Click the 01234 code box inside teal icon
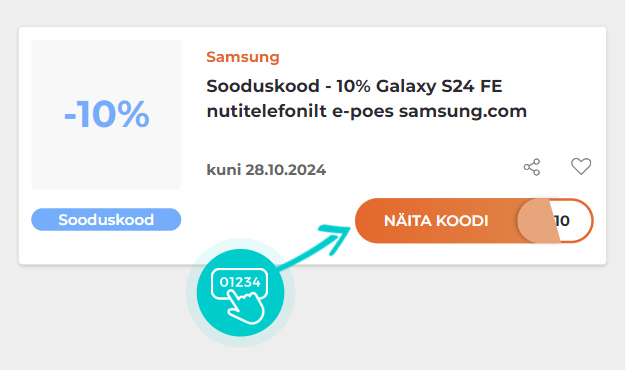 click(x=240, y=283)
